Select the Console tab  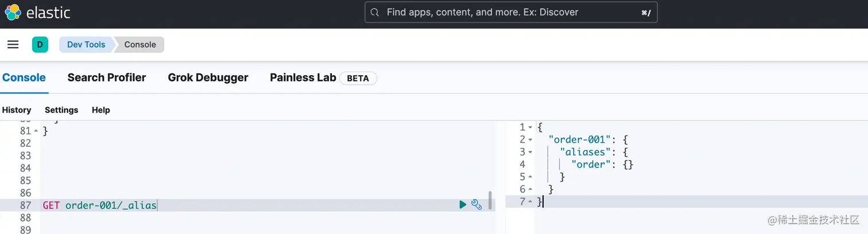coord(24,77)
